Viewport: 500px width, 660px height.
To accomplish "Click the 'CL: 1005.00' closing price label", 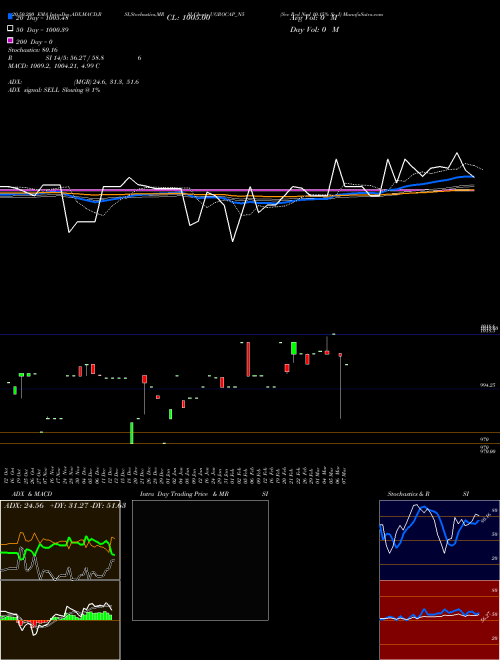I will coord(188,18).
